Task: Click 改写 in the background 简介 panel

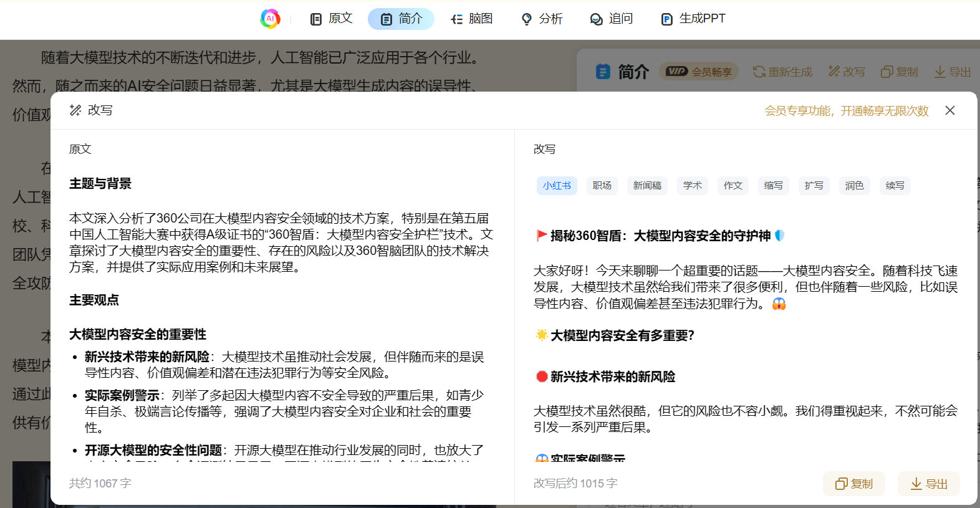Action: pyautogui.click(x=847, y=72)
